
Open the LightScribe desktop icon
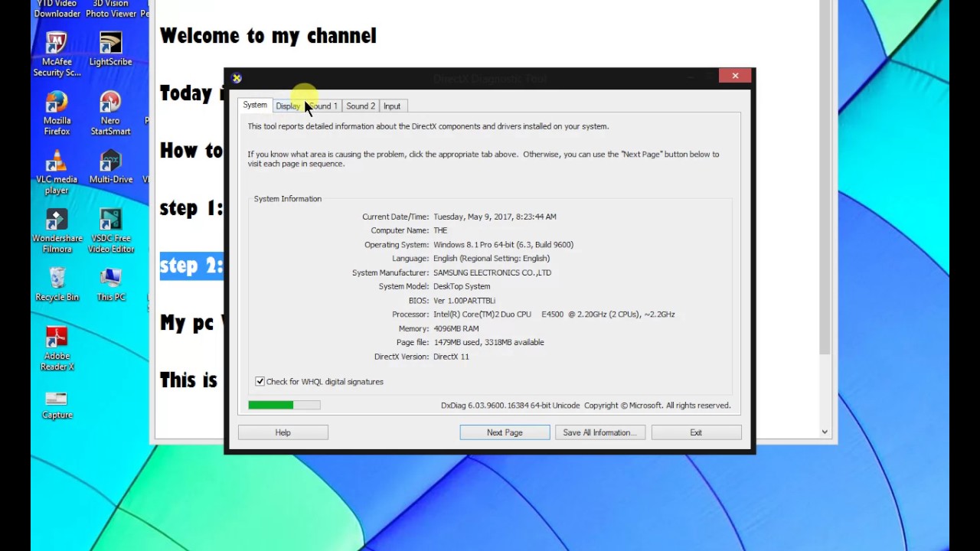point(110,44)
